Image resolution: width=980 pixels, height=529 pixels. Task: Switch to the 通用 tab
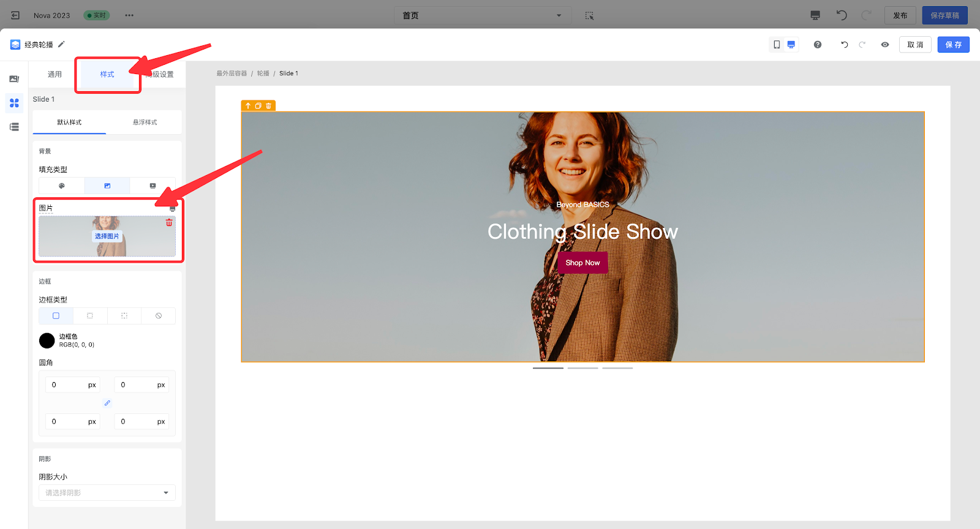pos(55,74)
